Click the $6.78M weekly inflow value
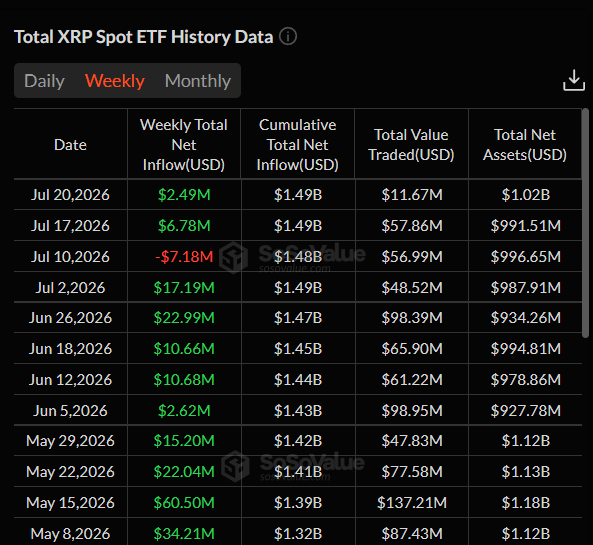This screenshot has height=545, width=593. pyautogui.click(x=184, y=226)
